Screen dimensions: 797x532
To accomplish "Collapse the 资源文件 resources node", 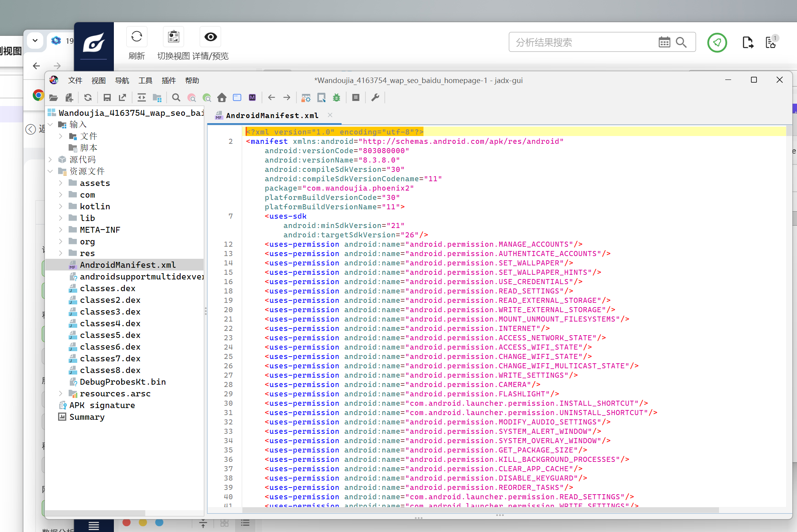I will click(x=50, y=171).
